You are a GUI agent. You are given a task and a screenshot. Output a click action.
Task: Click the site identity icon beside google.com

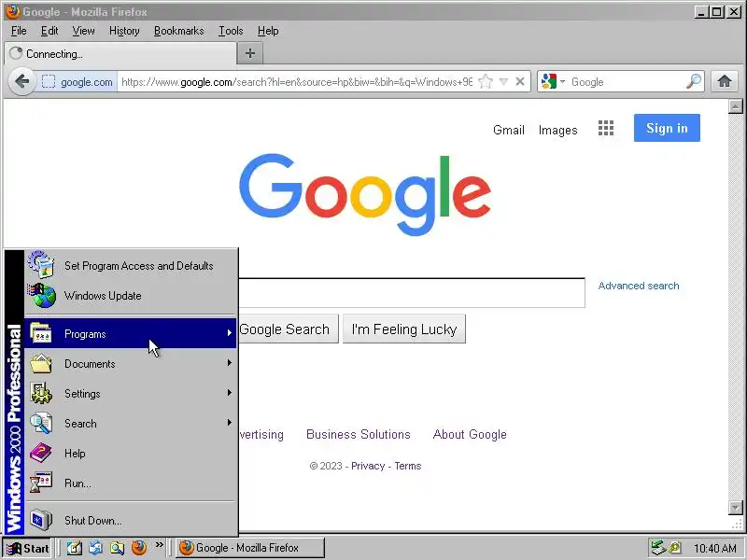pyautogui.click(x=49, y=82)
